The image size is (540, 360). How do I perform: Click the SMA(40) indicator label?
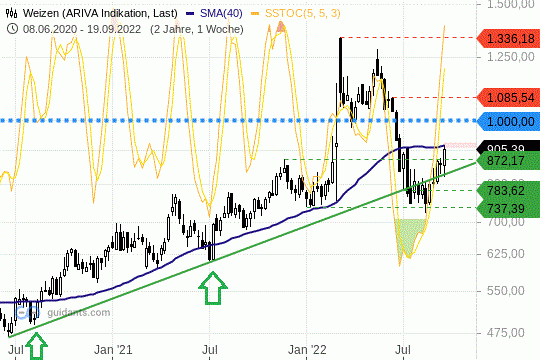click(221, 13)
